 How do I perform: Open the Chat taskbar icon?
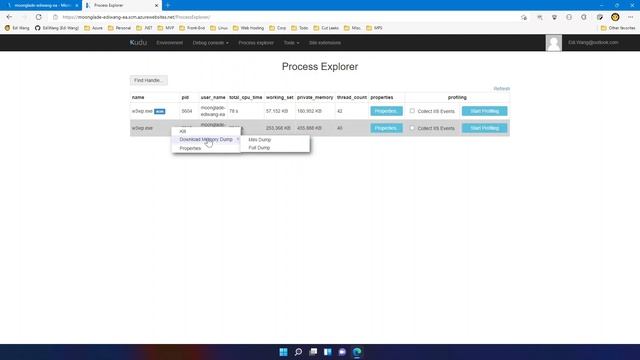point(342,352)
